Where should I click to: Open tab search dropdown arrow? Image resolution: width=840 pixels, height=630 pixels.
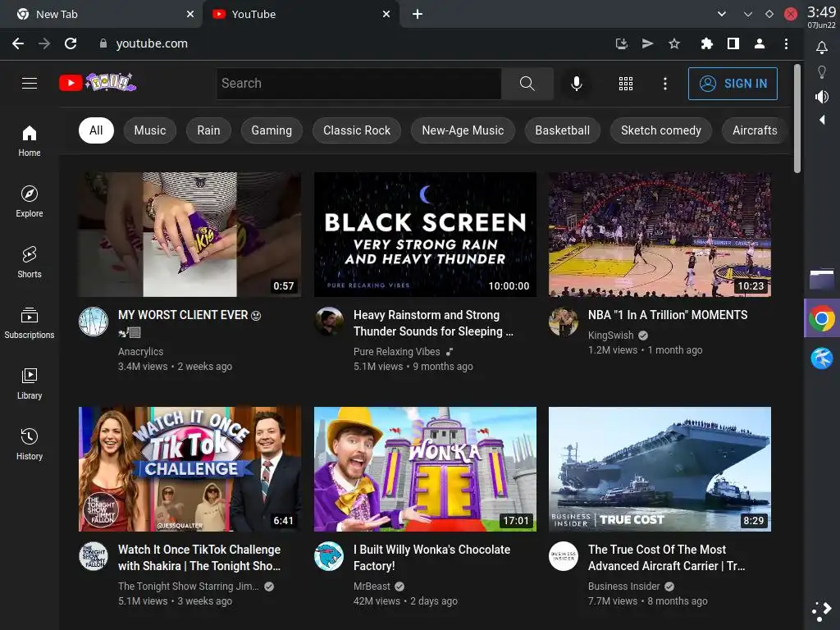pyautogui.click(x=722, y=14)
